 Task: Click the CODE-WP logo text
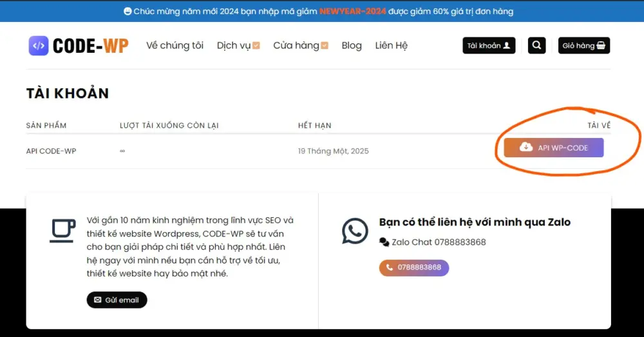pyautogui.click(x=90, y=46)
